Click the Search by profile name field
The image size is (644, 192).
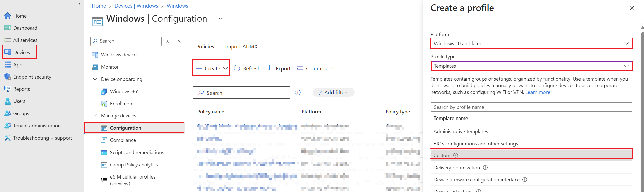coord(531,107)
